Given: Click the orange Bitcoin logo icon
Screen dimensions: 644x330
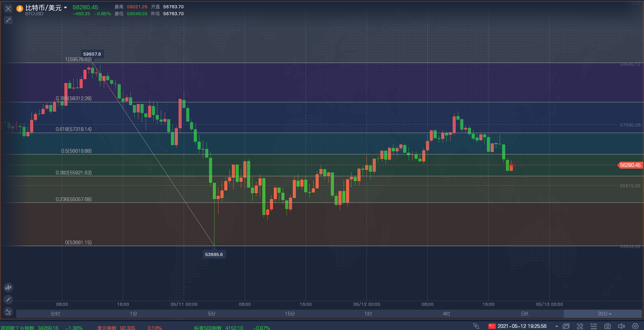Looking at the screenshot, I should pos(20,9).
